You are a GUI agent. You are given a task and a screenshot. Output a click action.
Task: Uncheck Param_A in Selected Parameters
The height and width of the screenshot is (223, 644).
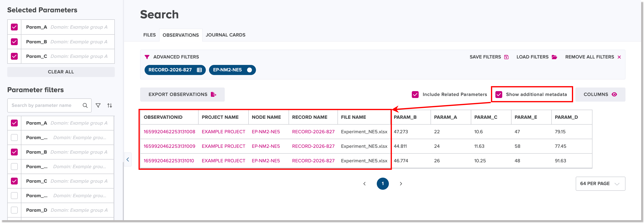(14, 27)
